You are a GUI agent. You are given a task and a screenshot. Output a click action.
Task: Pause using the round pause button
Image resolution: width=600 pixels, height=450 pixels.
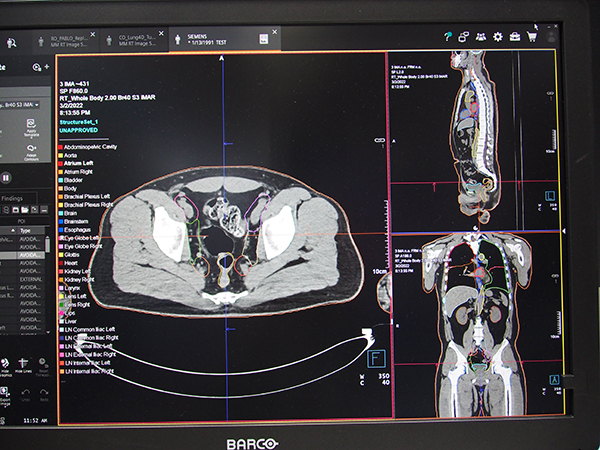tap(7, 177)
